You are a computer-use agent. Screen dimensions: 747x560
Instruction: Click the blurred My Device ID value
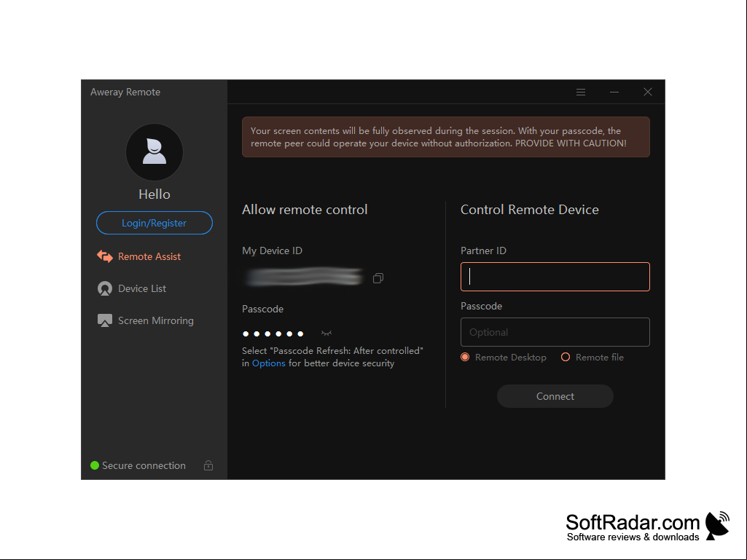click(305, 277)
